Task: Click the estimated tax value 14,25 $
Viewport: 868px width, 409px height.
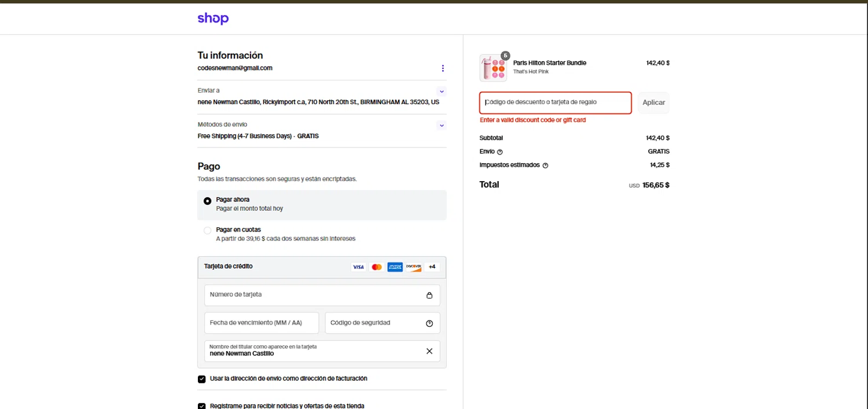Action: (x=660, y=165)
